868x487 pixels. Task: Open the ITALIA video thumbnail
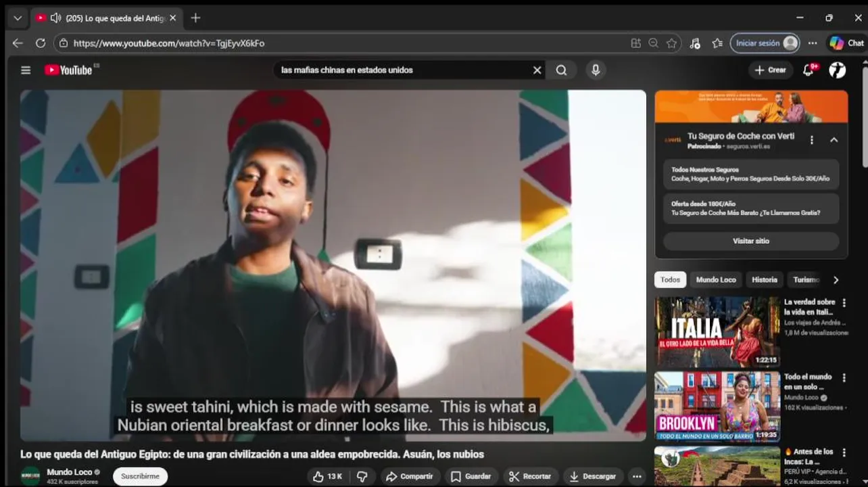717,331
